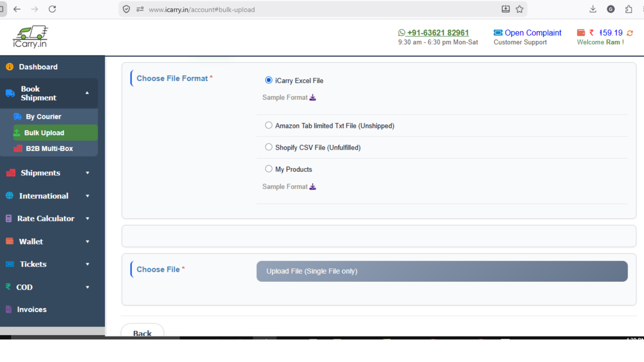Download iCarry Excel sample format icon

pyautogui.click(x=313, y=97)
